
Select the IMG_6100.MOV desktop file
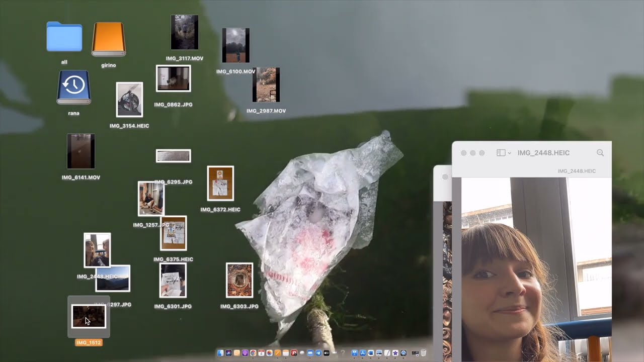pyautogui.click(x=235, y=45)
